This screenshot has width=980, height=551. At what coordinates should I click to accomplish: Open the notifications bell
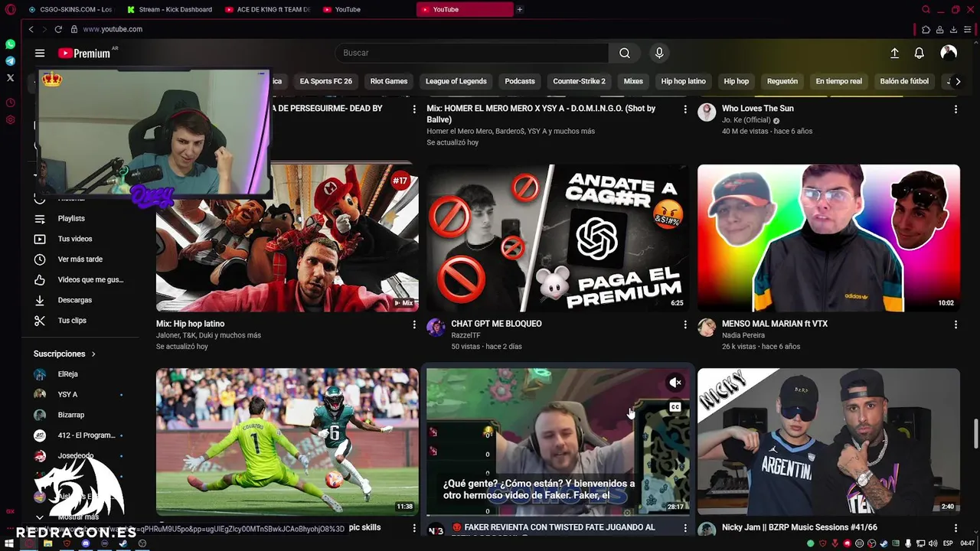pyautogui.click(x=920, y=53)
